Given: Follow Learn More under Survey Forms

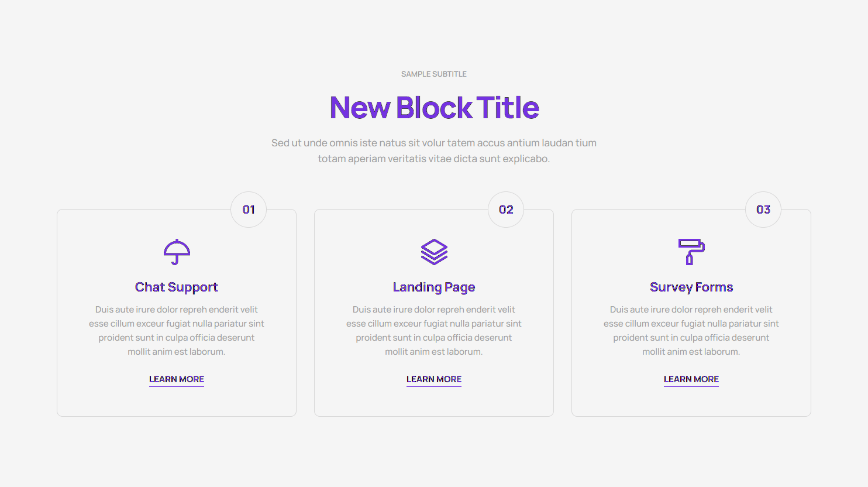Looking at the screenshot, I should 691,379.
